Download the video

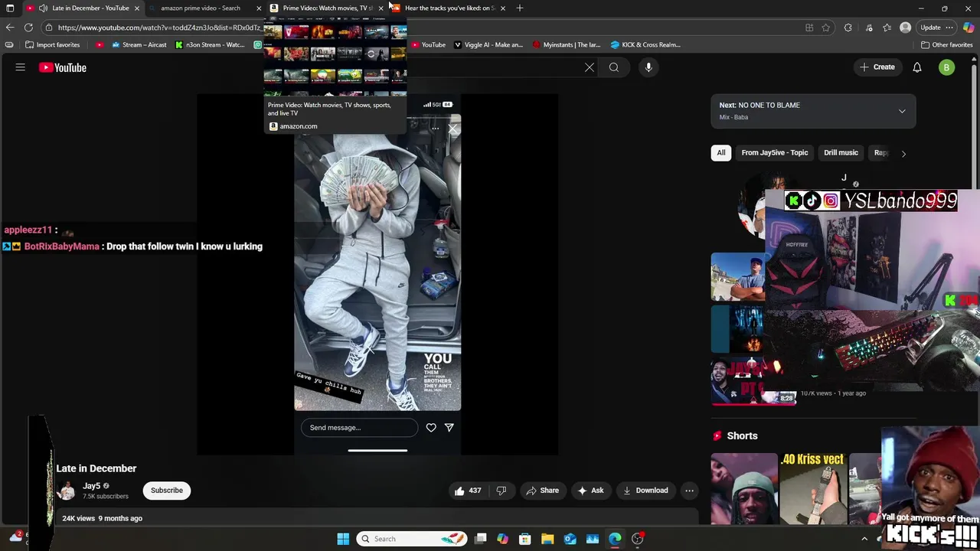(645, 491)
